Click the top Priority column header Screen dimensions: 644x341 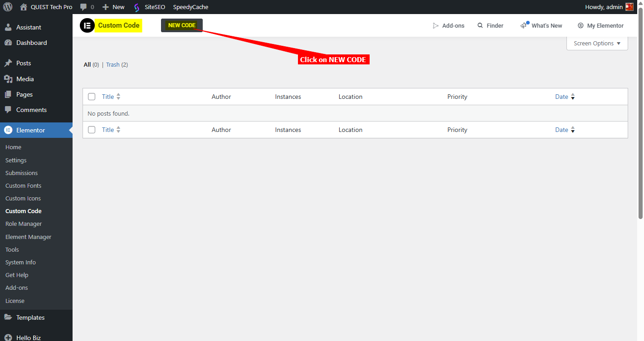[x=457, y=97]
